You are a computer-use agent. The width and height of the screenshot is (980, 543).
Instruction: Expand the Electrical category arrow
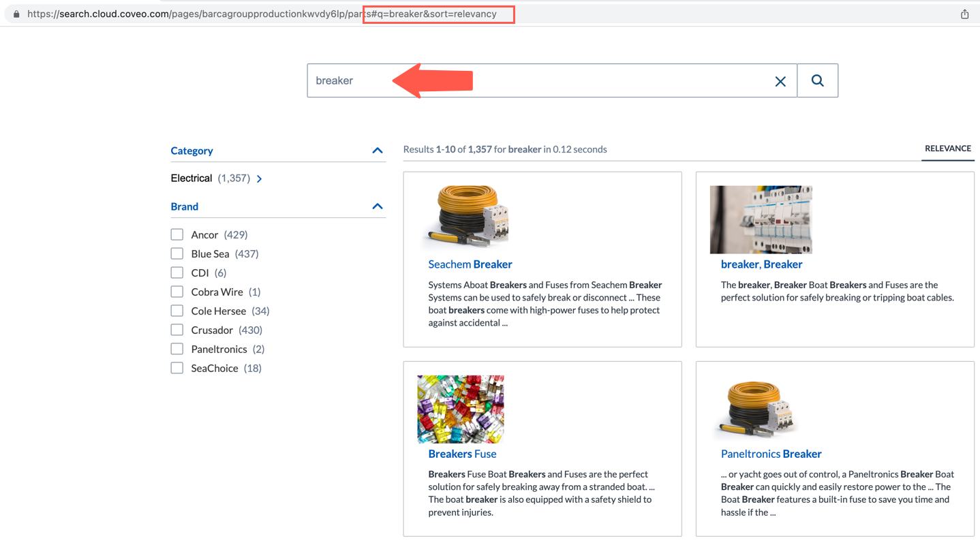tap(260, 179)
